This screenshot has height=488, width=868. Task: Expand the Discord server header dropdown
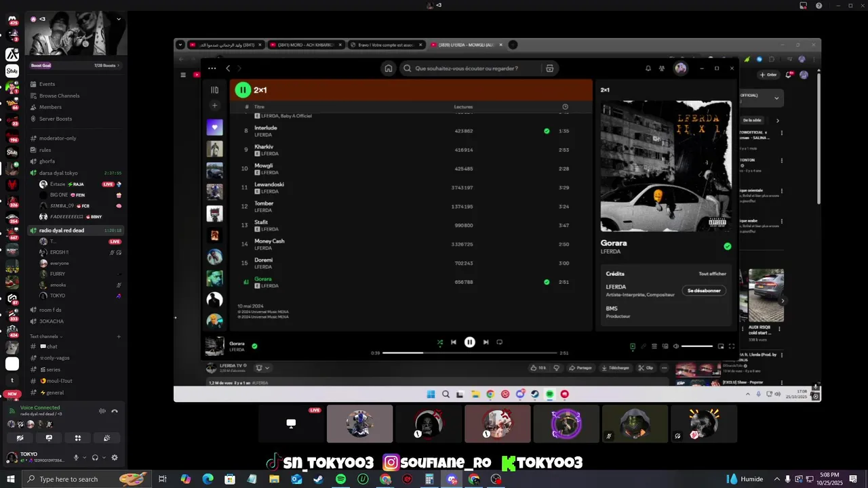[x=119, y=19]
